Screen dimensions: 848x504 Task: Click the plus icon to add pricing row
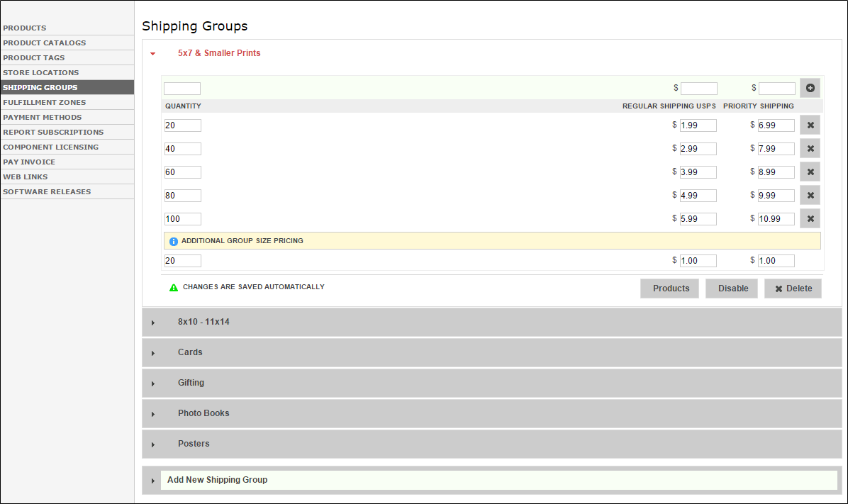[x=810, y=88]
